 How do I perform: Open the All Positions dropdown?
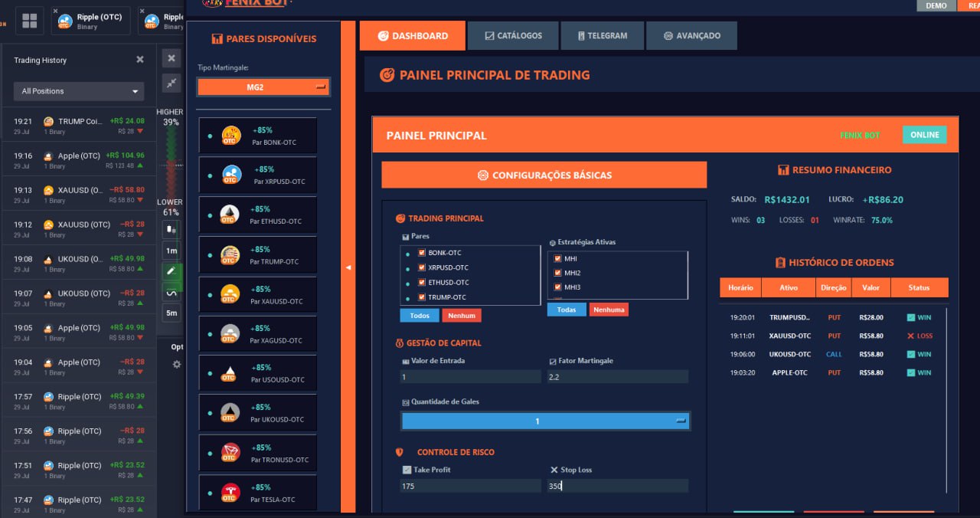point(78,90)
